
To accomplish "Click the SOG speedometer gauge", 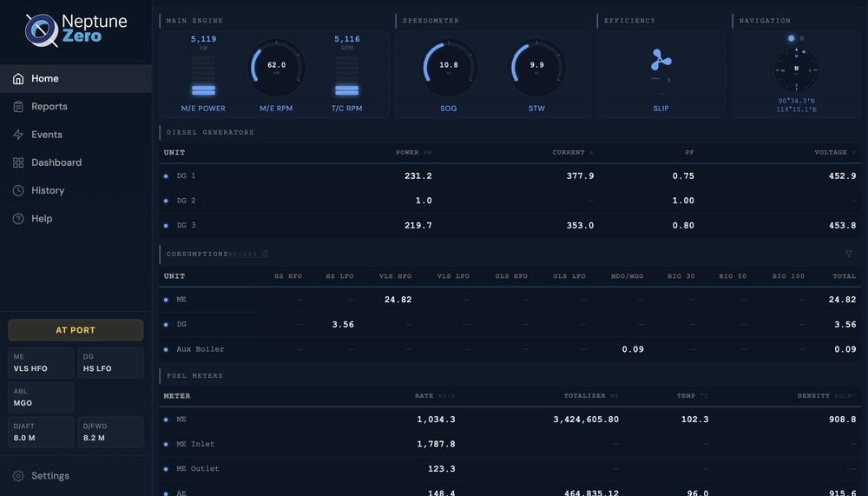I will click(x=449, y=67).
